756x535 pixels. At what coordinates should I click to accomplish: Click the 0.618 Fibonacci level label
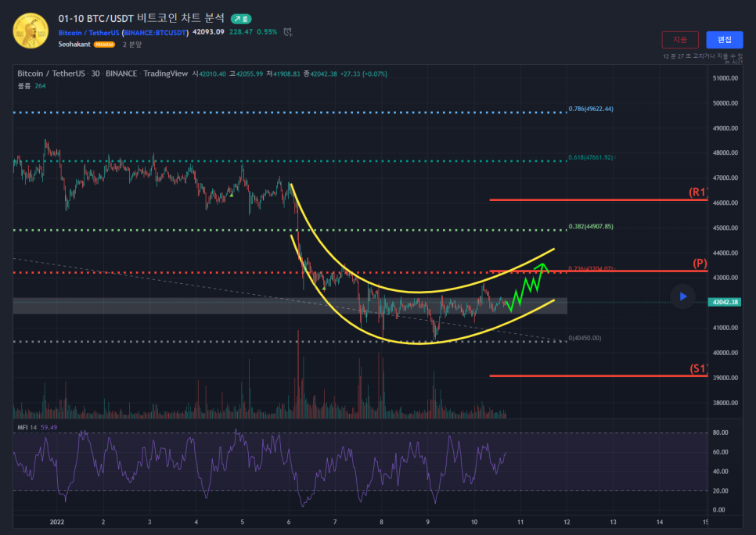591,157
